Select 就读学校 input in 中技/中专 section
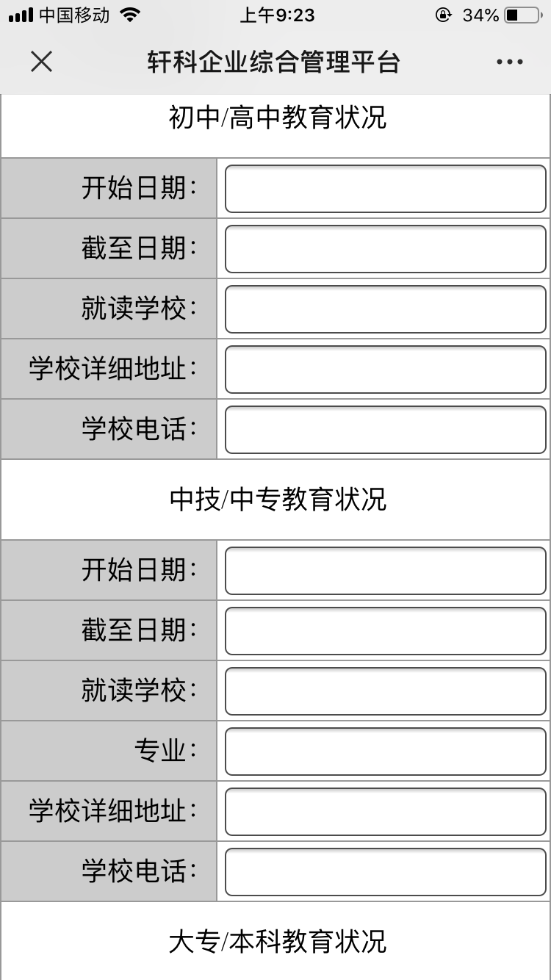This screenshot has width=551, height=980. [386, 691]
